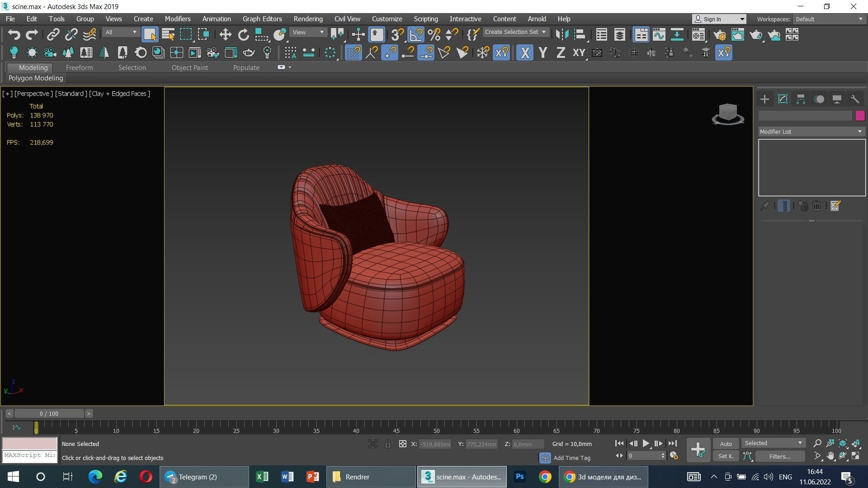This screenshot has width=868, height=488.
Task: Toggle 3D Snaps on
Action: [397, 35]
